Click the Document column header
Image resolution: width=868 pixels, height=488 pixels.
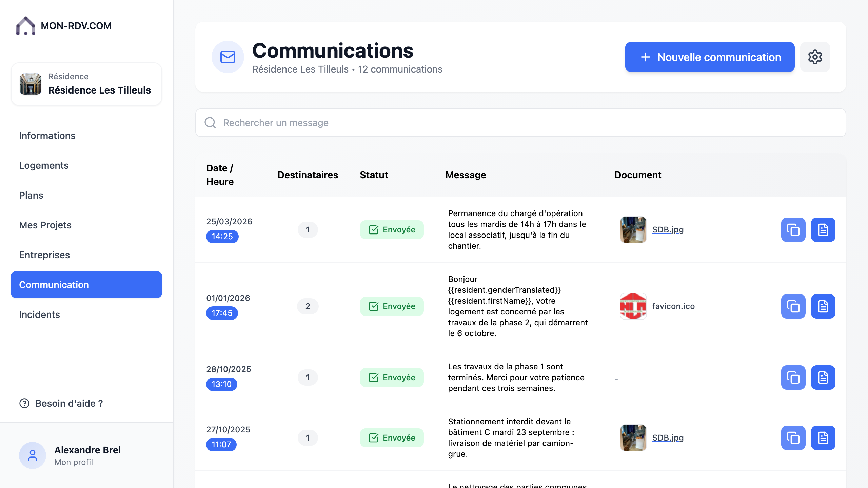[638, 175]
